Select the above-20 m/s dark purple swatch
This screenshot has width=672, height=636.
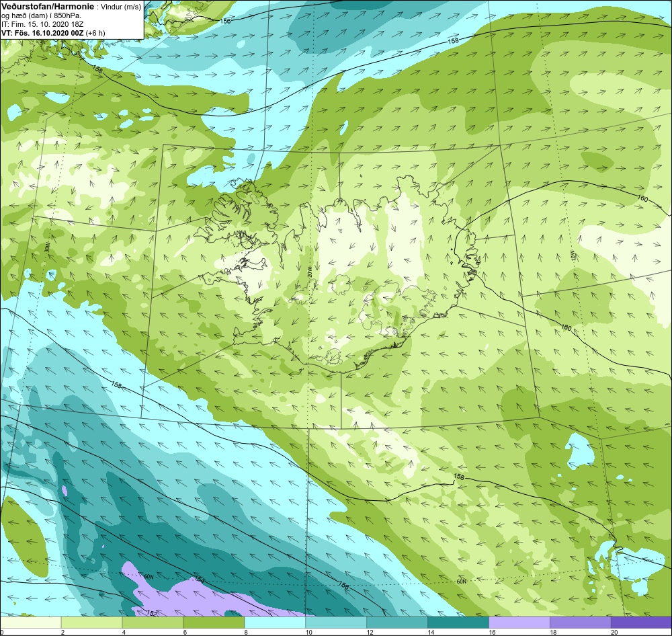pos(641,622)
